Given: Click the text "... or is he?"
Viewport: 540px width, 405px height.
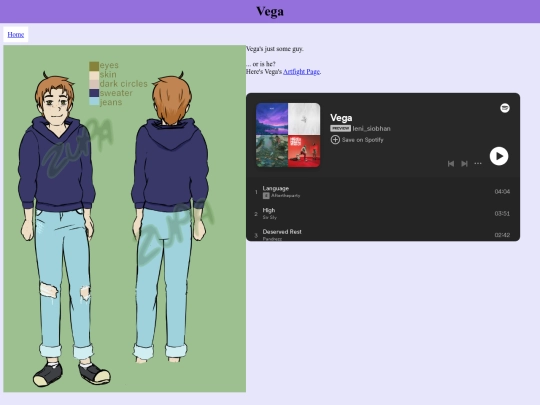Looking at the screenshot, I should (261, 64).
